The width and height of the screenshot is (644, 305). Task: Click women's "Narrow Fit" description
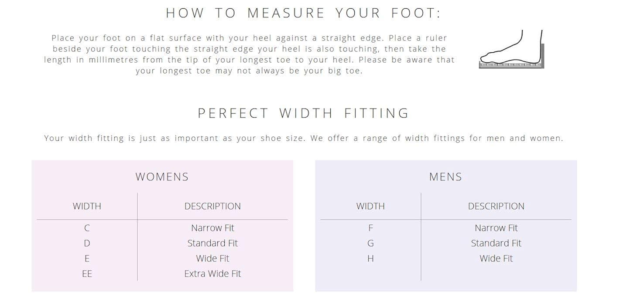pyautogui.click(x=212, y=228)
